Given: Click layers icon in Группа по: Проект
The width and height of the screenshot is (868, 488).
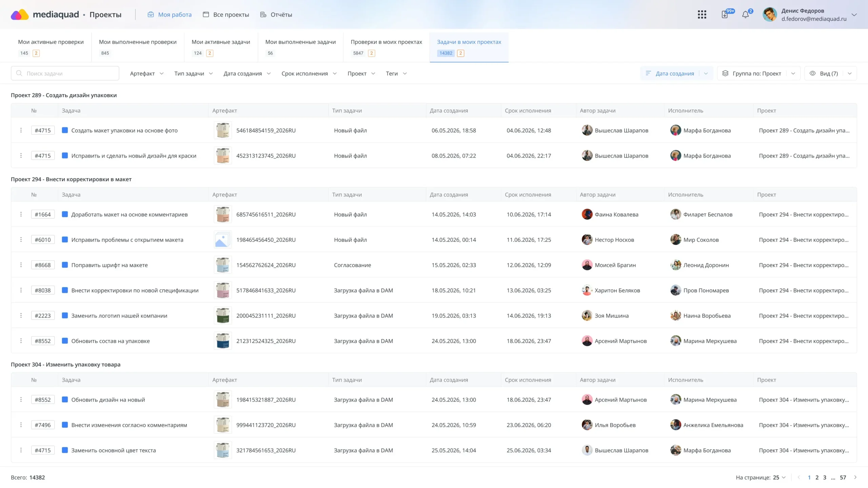Looking at the screenshot, I should pos(725,73).
